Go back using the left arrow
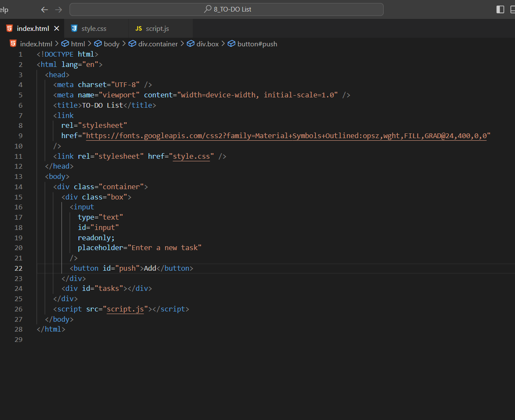 point(45,9)
